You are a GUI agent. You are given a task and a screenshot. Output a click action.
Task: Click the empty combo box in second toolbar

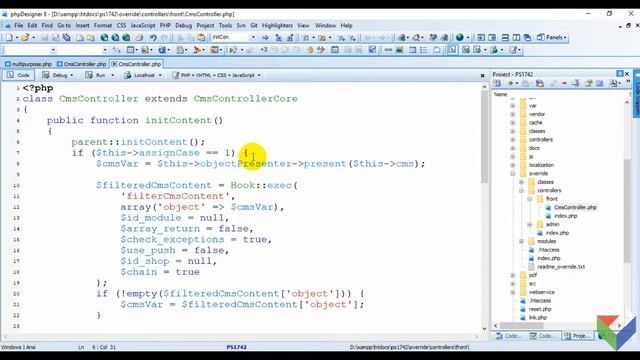pos(29,50)
